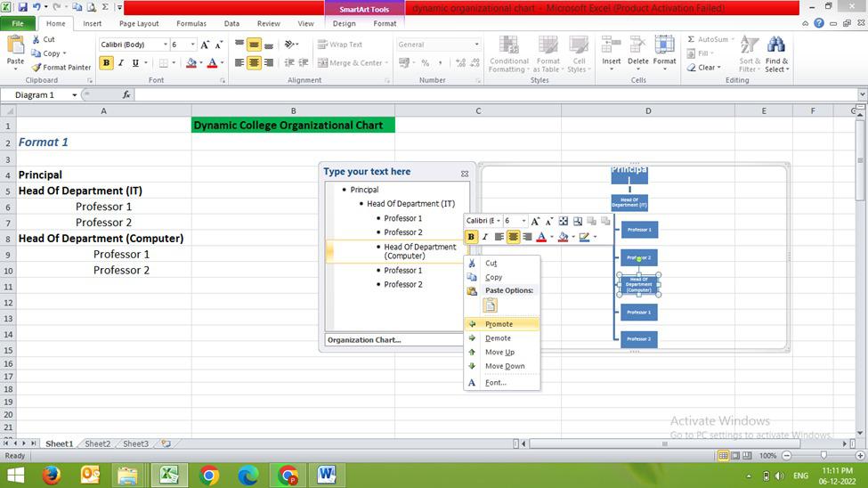Switch to the Page Layout ribbon tab

139,24
